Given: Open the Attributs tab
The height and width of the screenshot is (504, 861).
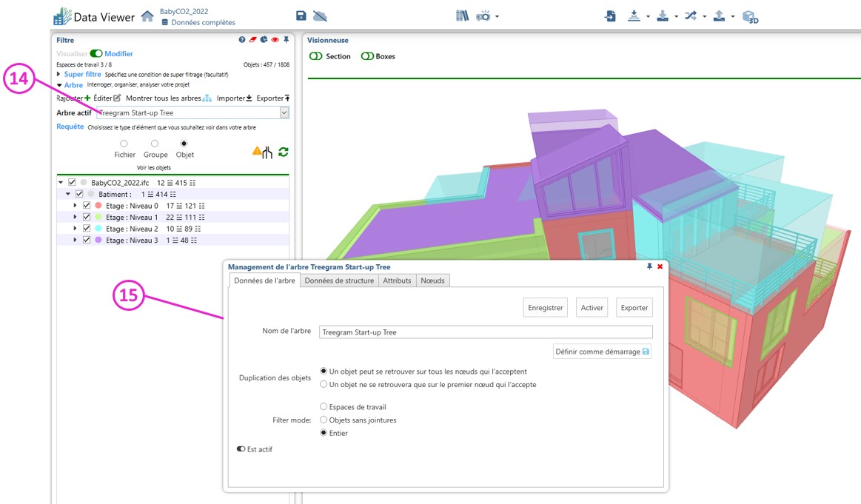Looking at the screenshot, I should 397,280.
